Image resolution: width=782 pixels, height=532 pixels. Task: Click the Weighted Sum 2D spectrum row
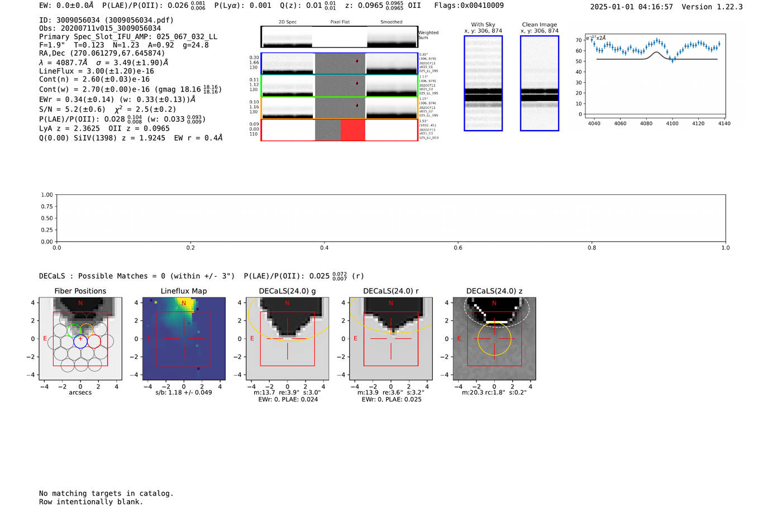[x=339, y=37]
